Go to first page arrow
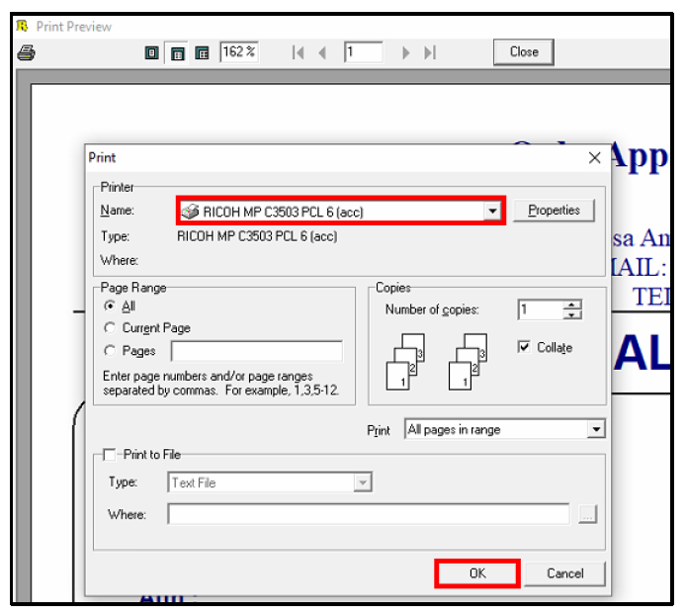 click(x=298, y=53)
